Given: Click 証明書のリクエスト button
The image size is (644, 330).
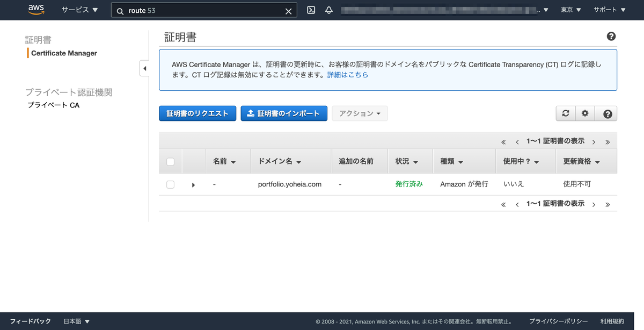Looking at the screenshot, I should tap(197, 113).
